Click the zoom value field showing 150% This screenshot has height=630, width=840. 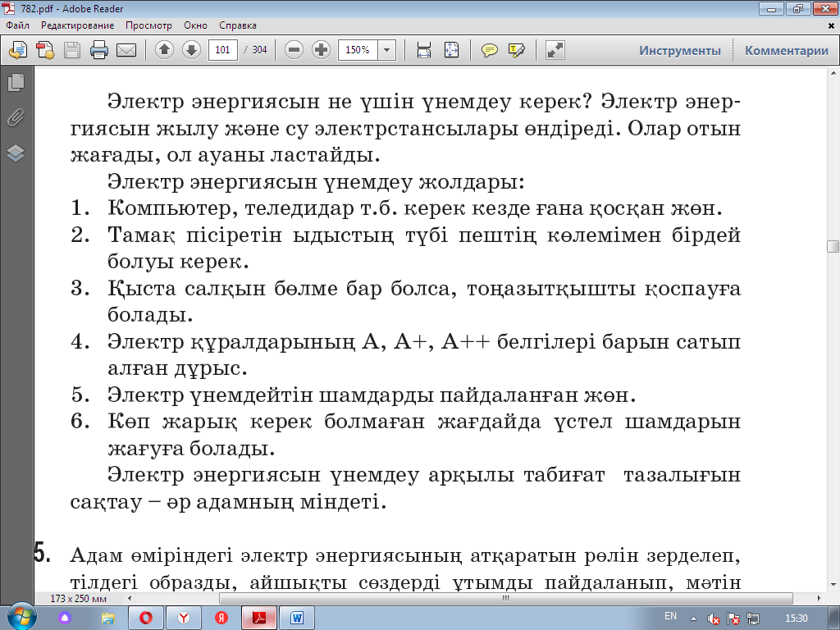click(x=358, y=50)
